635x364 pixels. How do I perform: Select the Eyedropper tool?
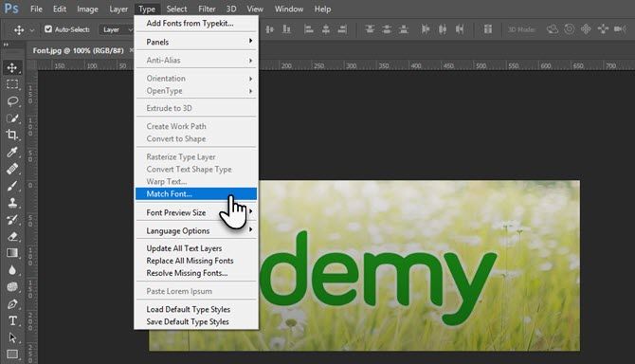click(x=12, y=152)
